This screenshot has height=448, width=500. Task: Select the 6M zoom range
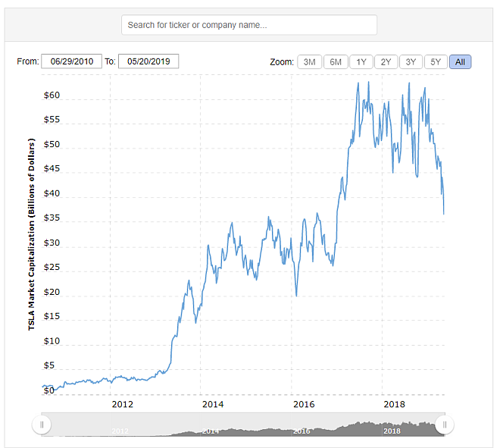click(x=336, y=62)
